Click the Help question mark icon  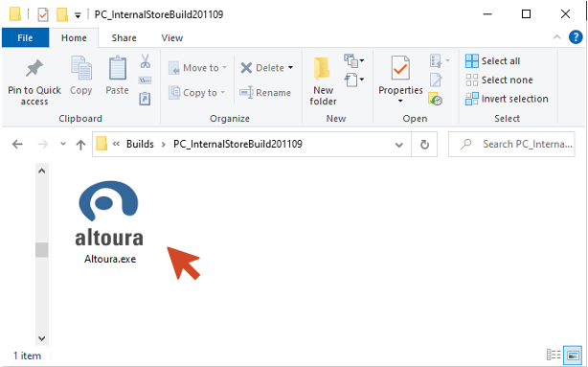[576, 37]
